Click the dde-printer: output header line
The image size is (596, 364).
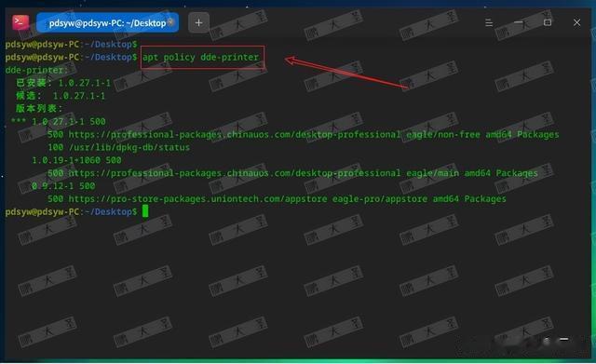pos(36,71)
